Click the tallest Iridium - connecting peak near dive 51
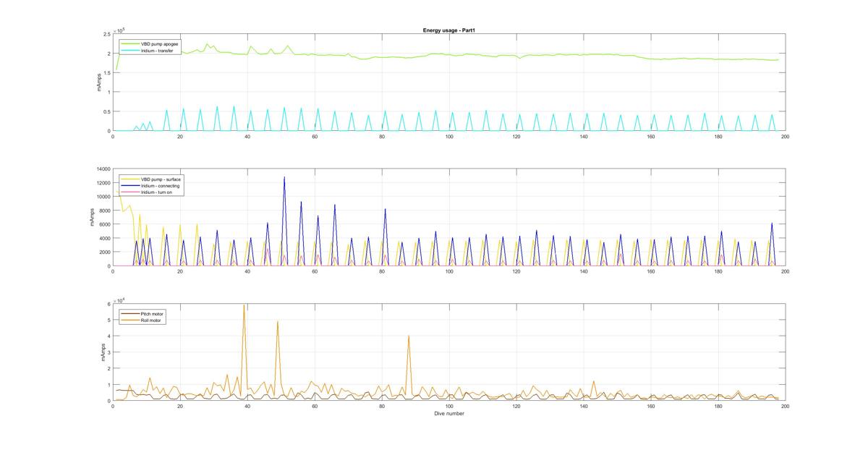The image size is (868, 450). [284, 177]
